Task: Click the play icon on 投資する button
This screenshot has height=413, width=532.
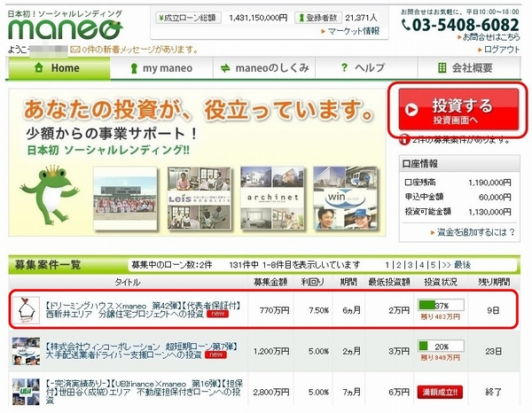Action: pos(411,110)
